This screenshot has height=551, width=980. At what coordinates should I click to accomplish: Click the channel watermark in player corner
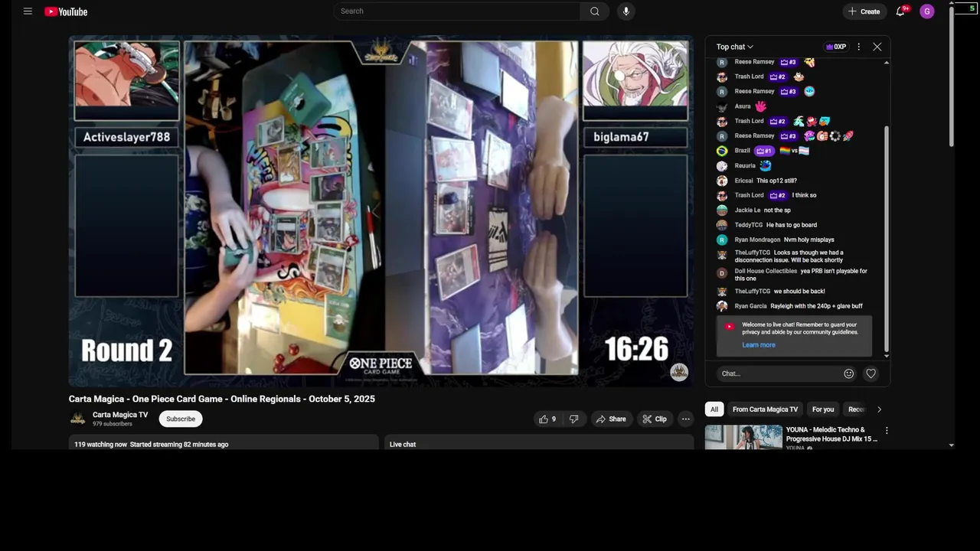[679, 372]
